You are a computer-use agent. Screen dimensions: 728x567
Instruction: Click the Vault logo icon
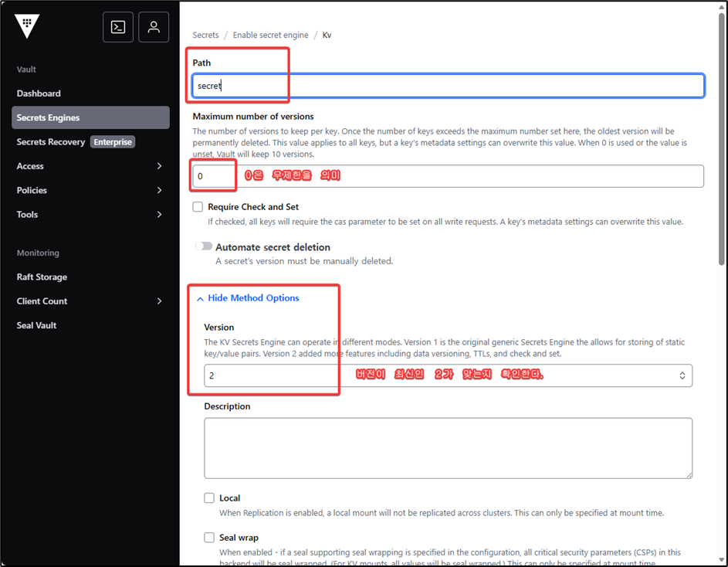27,26
